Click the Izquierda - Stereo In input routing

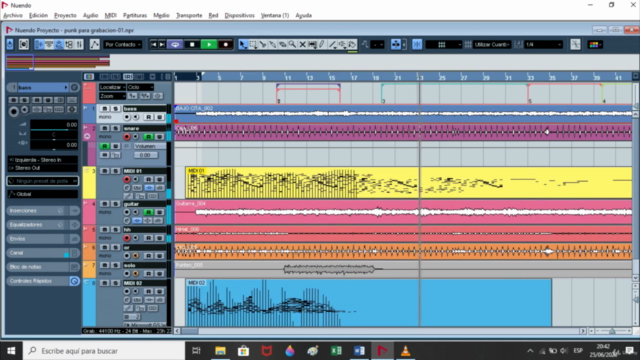point(42,160)
